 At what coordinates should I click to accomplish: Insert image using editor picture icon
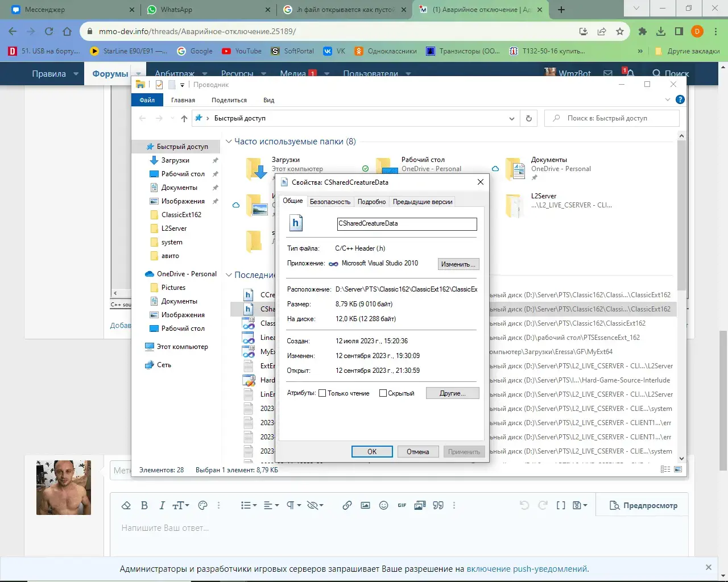(x=365, y=505)
